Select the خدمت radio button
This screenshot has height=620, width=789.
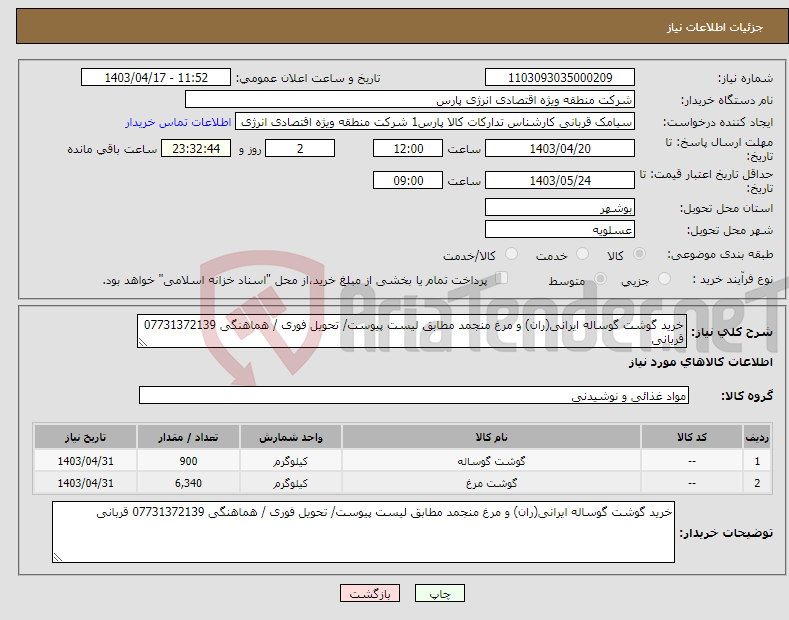point(582,254)
